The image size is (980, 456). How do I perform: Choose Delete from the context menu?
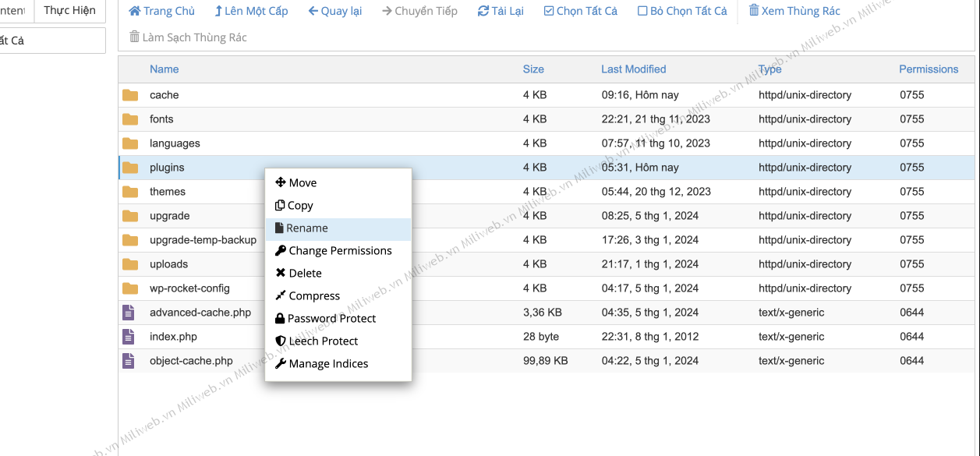tap(304, 273)
